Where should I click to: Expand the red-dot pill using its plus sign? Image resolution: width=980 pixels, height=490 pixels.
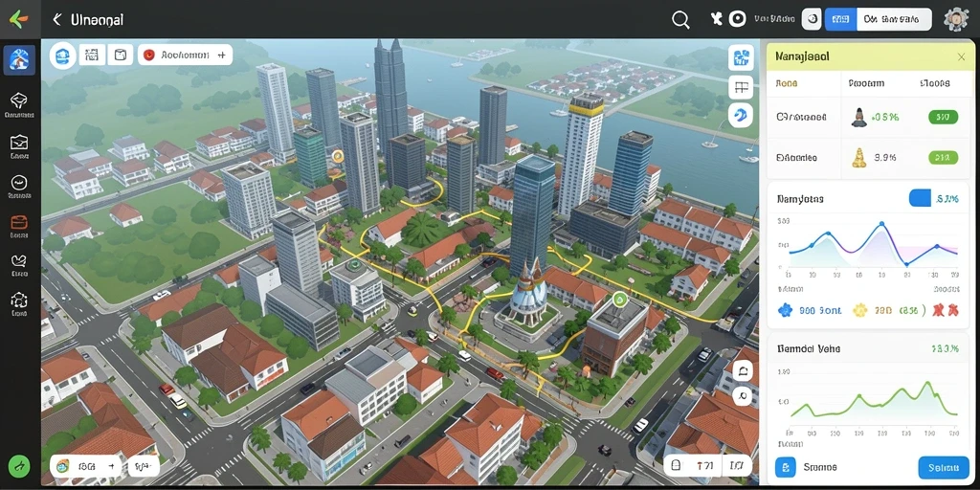click(221, 55)
